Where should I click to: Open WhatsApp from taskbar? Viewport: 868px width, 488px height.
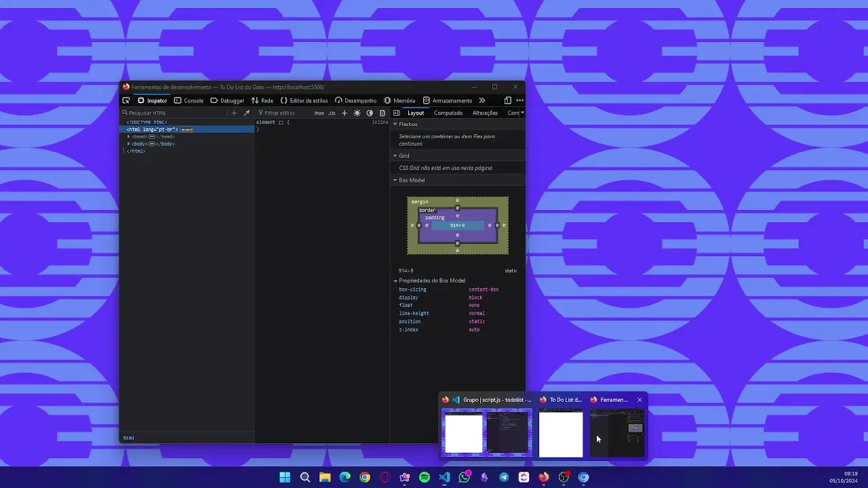coord(465,477)
